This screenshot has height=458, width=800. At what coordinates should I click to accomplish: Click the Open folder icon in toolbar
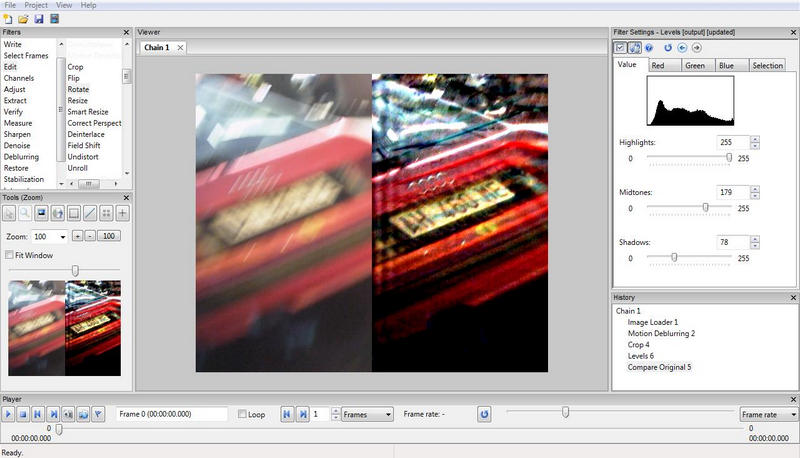(x=23, y=19)
